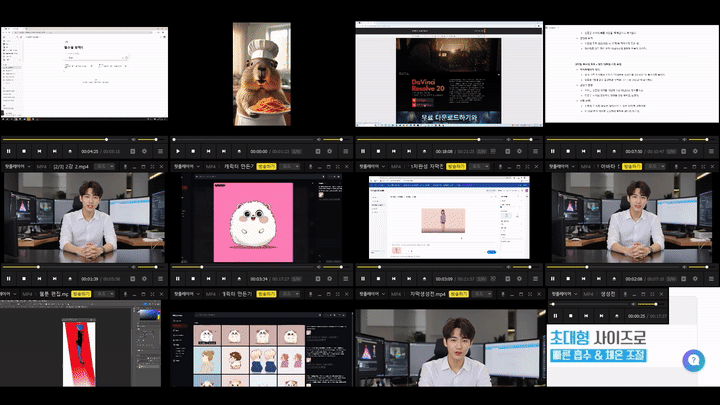
Task: Pause the player showing 00:04:25
Action: click(x=9, y=151)
